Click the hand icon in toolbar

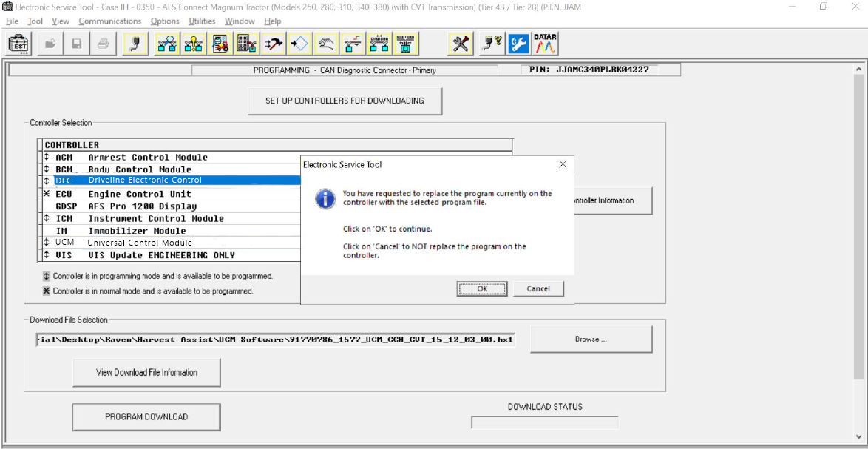click(x=326, y=44)
